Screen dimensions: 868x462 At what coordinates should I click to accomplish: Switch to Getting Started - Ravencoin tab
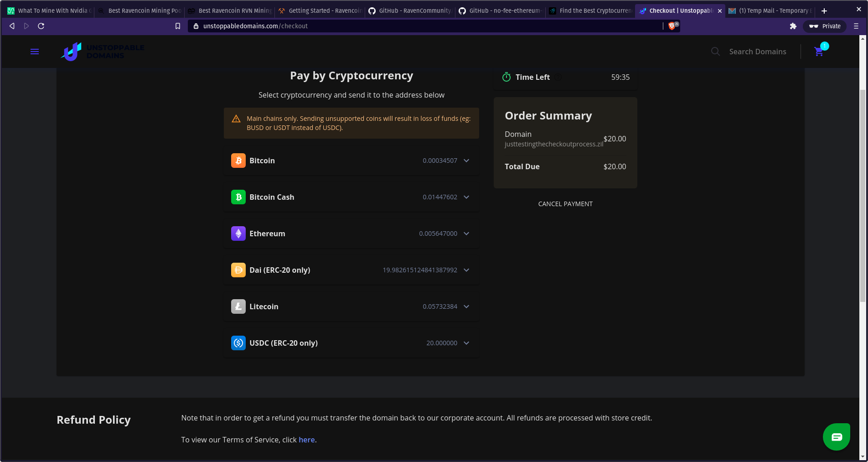[320, 10]
